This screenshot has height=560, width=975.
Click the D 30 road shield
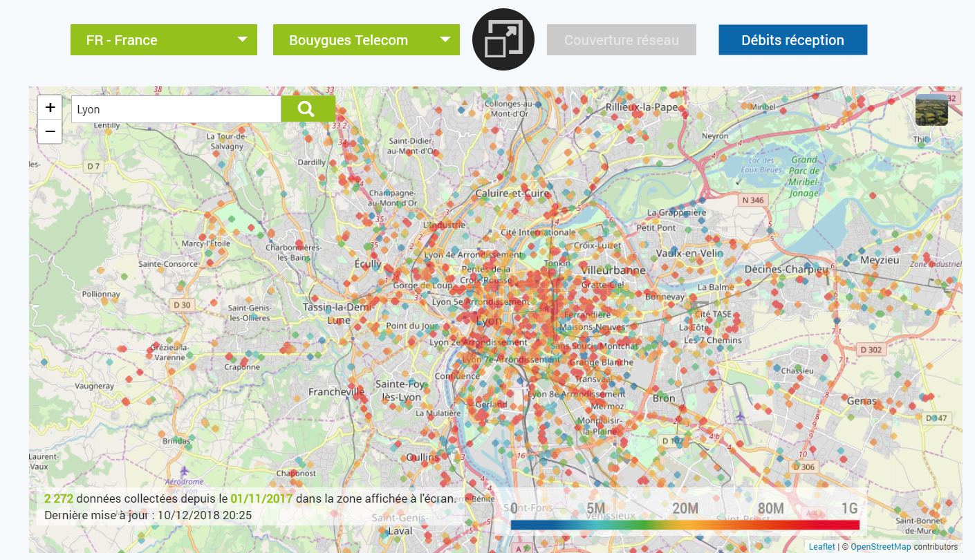(x=182, y=305)
